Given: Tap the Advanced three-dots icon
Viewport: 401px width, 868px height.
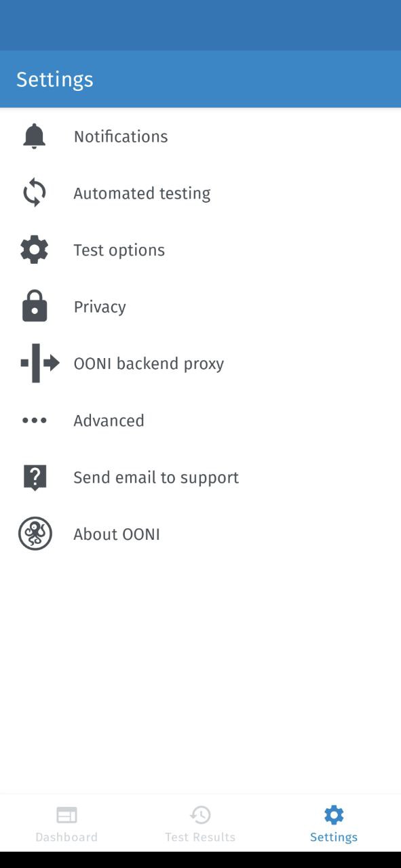Looking at the screenshot, I should point(35,420).
